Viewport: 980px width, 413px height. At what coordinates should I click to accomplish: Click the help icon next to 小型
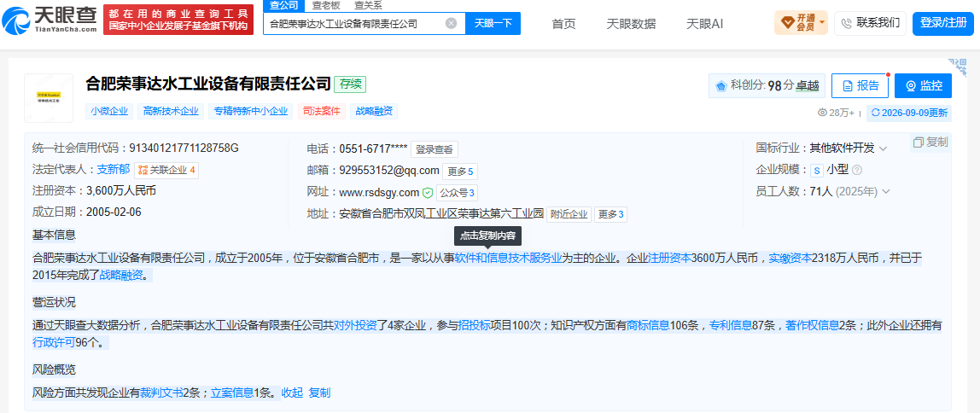click(857, 170)
